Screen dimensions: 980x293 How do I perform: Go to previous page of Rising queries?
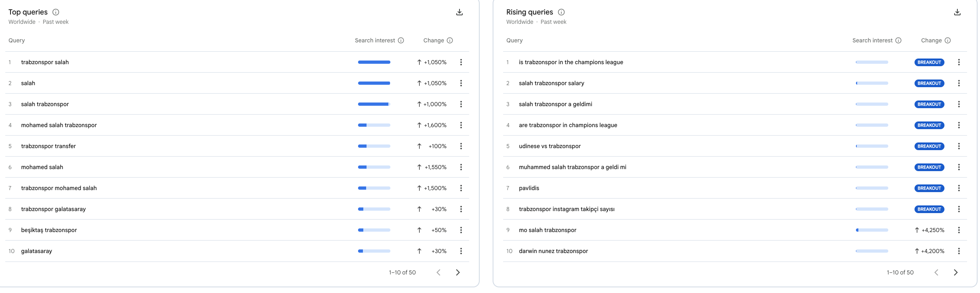[x=936, y=272]
